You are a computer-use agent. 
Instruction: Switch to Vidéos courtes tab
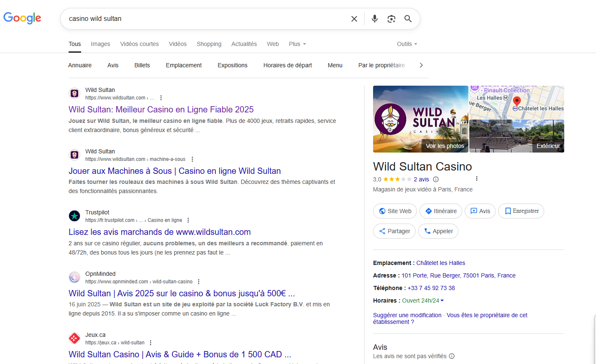tap(139, 44)
